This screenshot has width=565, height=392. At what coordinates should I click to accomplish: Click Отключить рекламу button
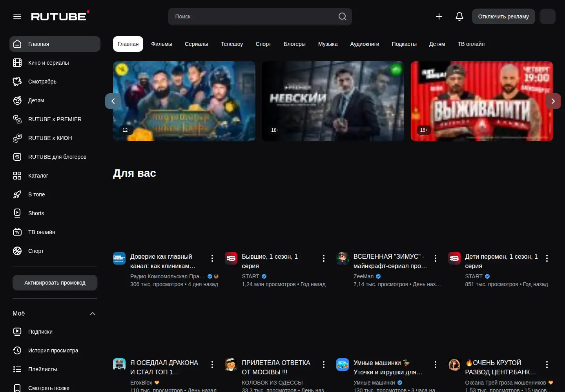tap(503, 16)
